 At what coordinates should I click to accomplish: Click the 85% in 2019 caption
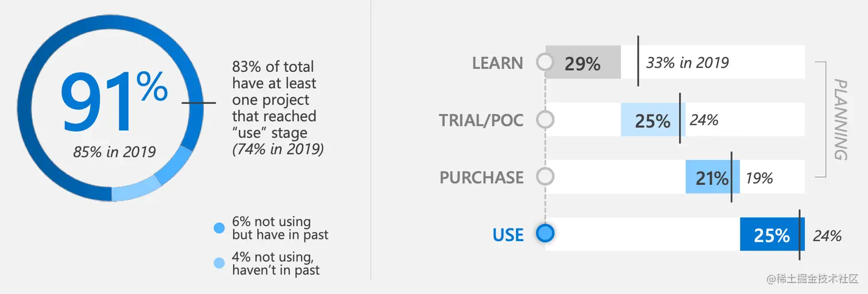114,152
